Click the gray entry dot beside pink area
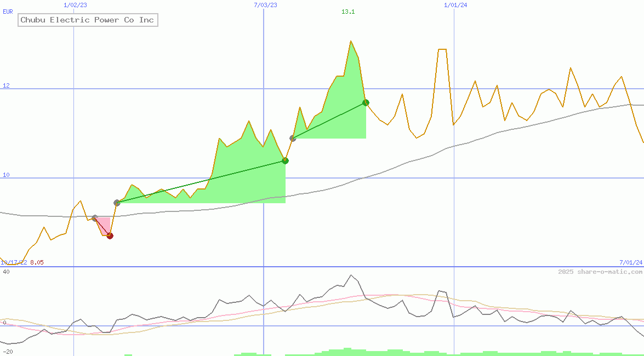The height and width of the screenshot is (356, 644). [x=94, y=218]
